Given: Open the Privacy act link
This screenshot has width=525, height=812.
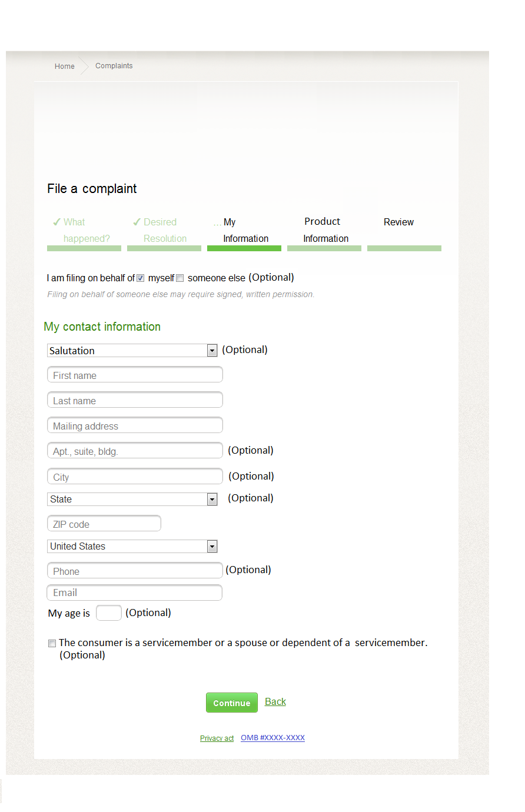Looking at the screenshot, I should [217, 738].
